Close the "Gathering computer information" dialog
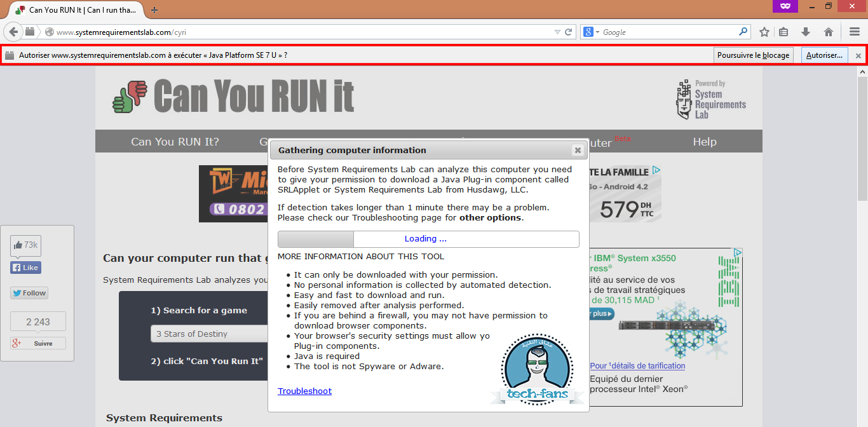This screenshot has width=868, height=427. (x=578, y=150)
